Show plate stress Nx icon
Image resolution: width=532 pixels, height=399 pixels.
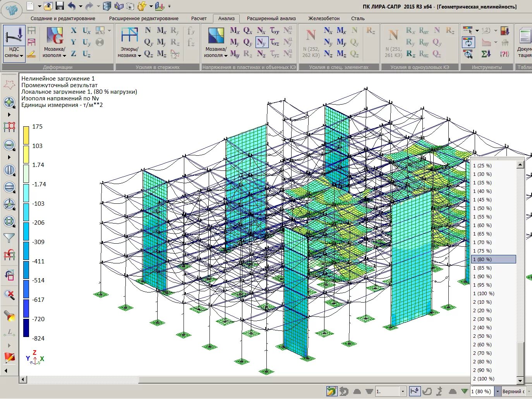pyautogui.click(x=261, y=30)
